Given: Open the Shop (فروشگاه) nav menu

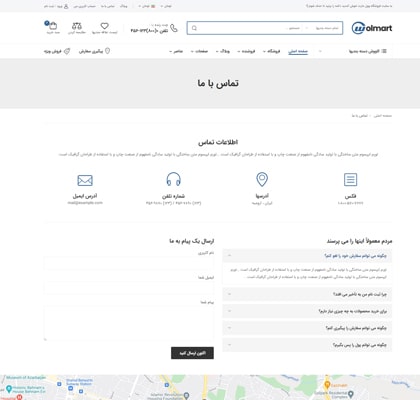Looking at the screenshot, I should click(272, 51).
